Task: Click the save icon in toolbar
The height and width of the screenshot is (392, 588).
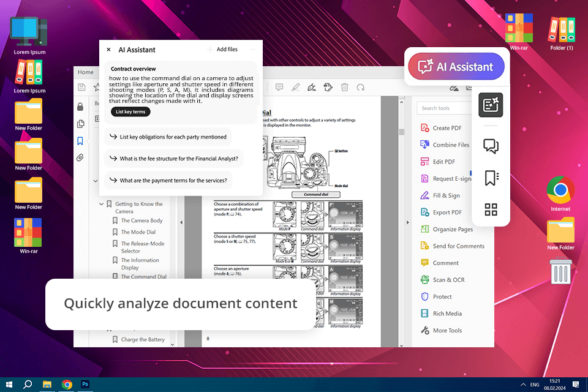Action: pyautogui.click(x=81, y=88)
